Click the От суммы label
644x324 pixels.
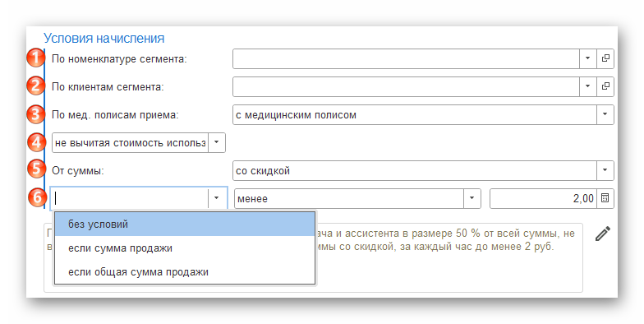77,171
